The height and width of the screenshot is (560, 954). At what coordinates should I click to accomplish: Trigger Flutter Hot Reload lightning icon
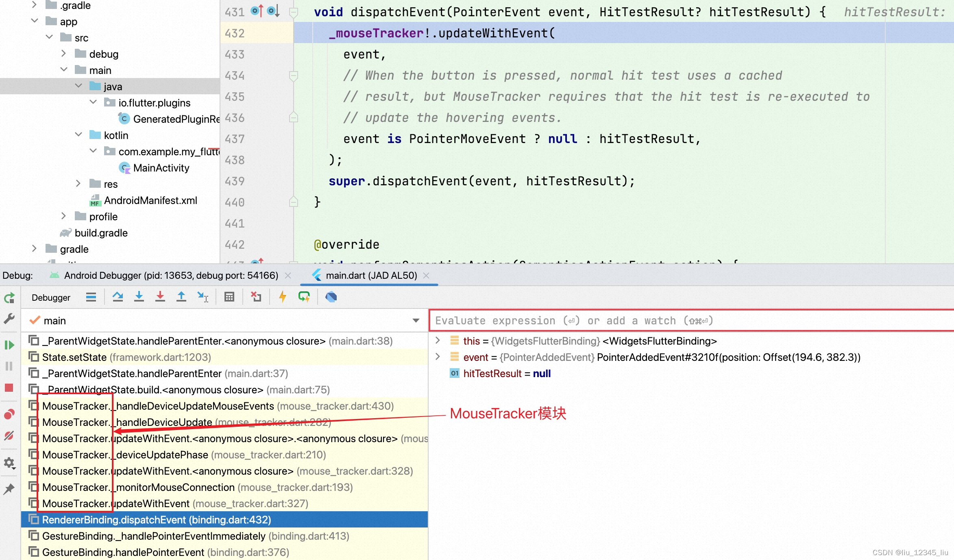click(283, 297)
